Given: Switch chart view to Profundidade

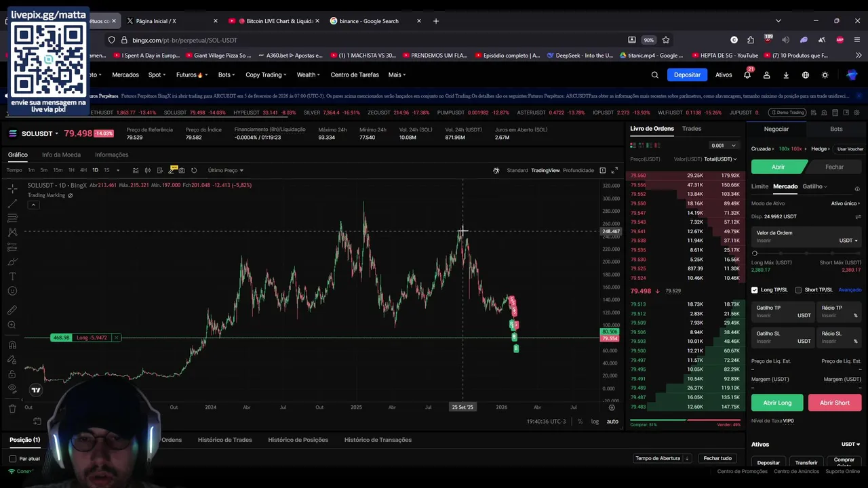Looking at the screenshot, I should pos(578,170).
